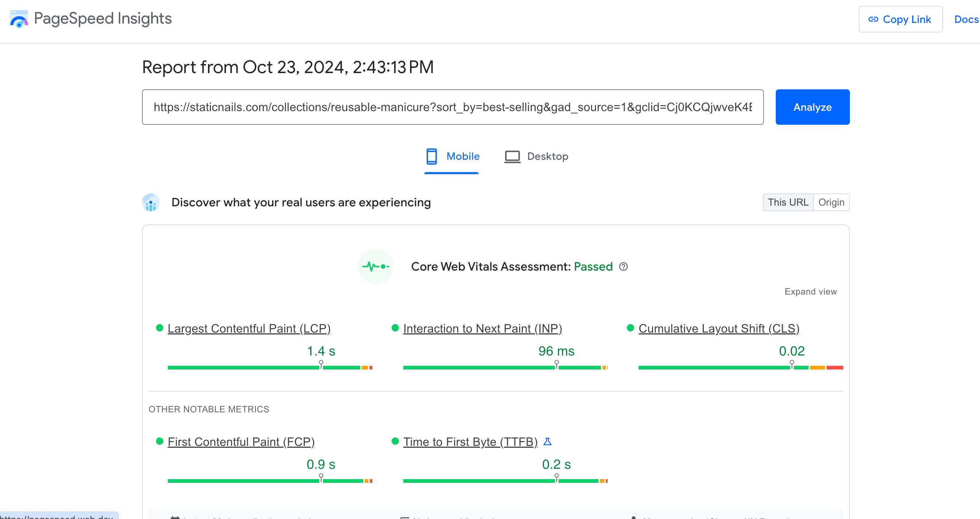
Task: Click the Core Web Vitals pulse icon
Action: pos(375,267)
